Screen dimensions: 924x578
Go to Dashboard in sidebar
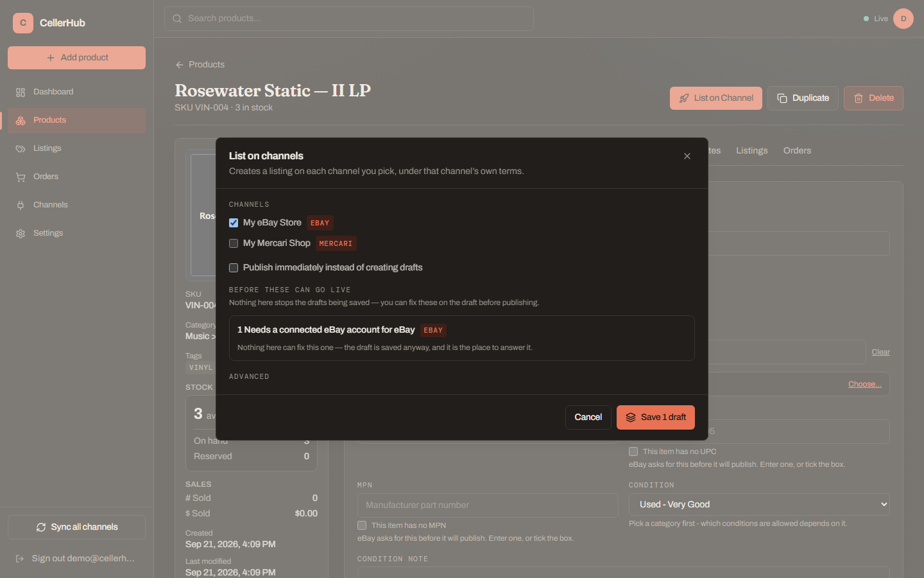(76, 92)
